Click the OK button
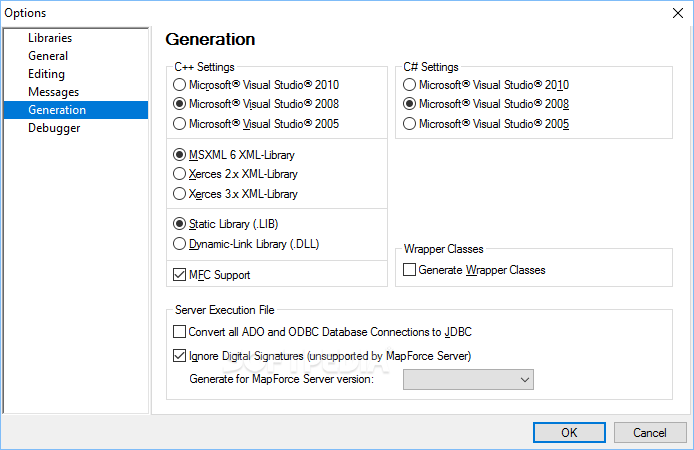The image size is (694, 450). (x=569, y=432)
